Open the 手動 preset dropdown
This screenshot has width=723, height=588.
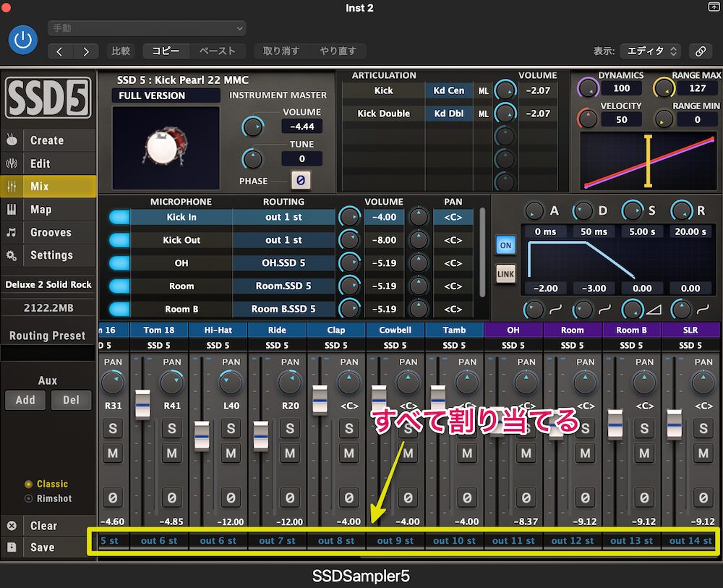coord(147,28)
